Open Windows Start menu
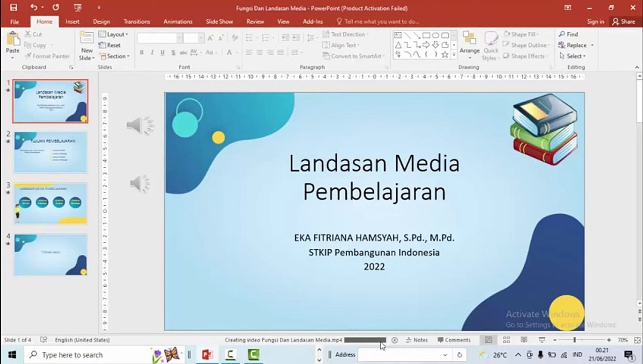The height and width of the screenshot is (364, 643). [12, 354]
